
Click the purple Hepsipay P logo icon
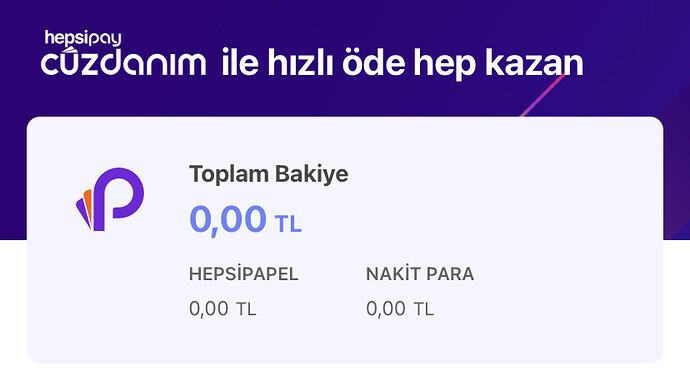(110, 199)
